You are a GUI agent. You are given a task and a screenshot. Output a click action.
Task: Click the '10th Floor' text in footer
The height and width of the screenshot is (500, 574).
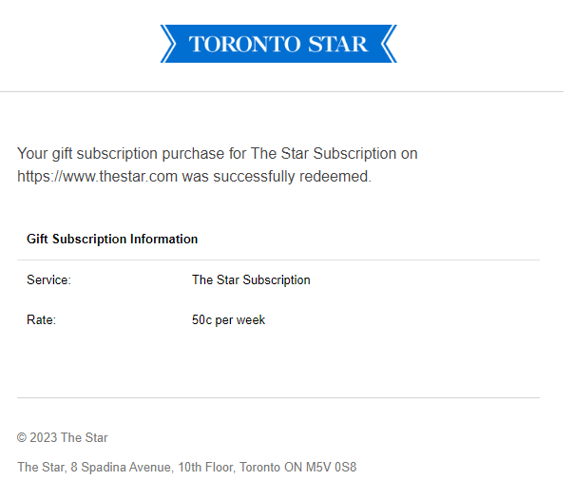tap(206, 467)
